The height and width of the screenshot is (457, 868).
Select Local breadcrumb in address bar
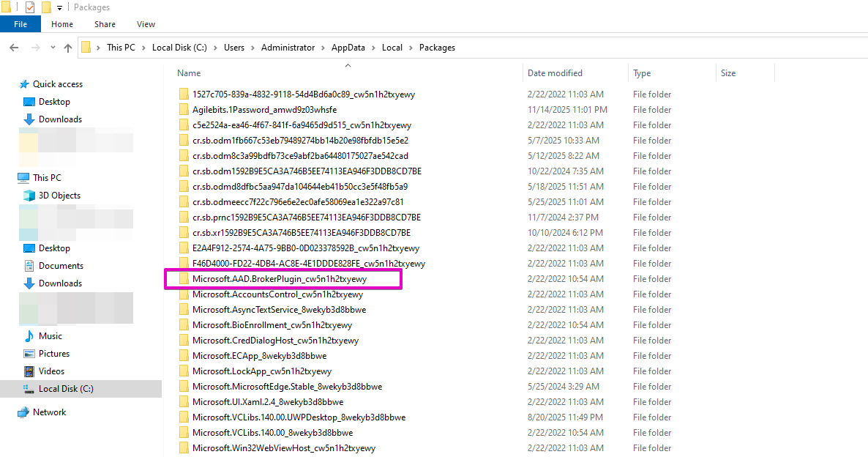(392, 48)
